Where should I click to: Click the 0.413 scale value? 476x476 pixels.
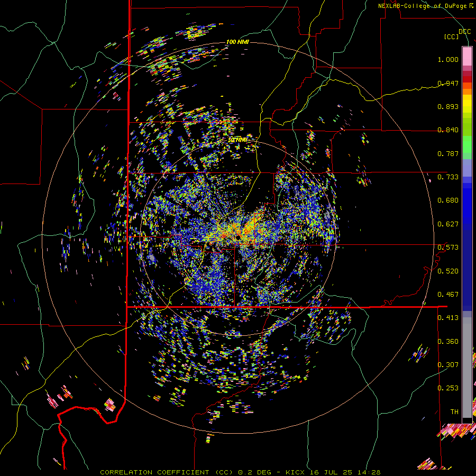coord(448,318)
